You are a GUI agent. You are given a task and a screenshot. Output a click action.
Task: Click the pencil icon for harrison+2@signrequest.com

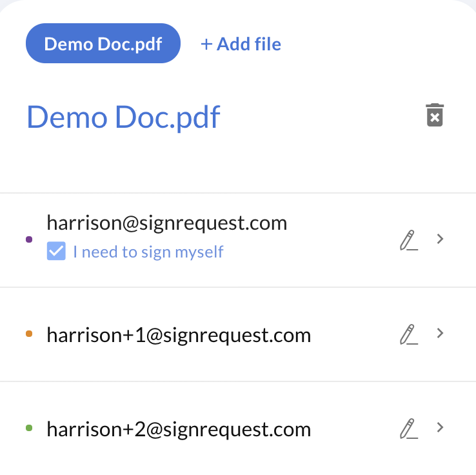[409, 429]
